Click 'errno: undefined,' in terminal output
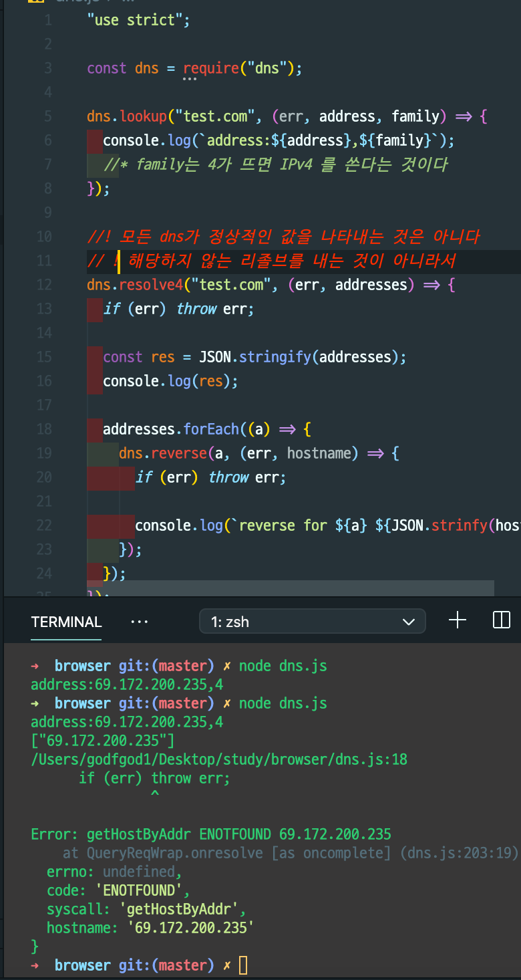 point(115,872)
